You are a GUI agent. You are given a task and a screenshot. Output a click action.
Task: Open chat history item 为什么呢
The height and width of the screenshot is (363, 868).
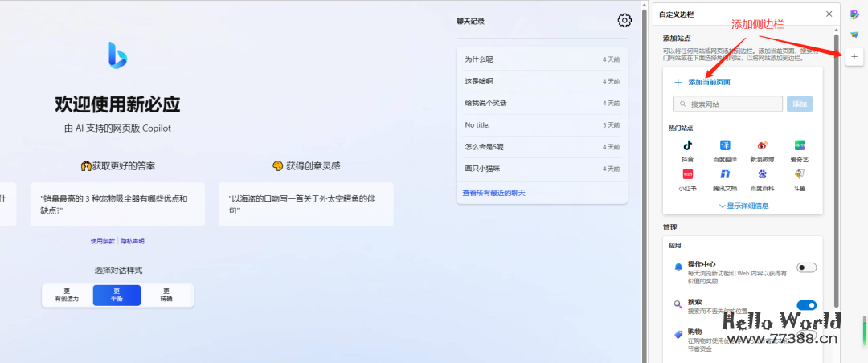(542, 59)
